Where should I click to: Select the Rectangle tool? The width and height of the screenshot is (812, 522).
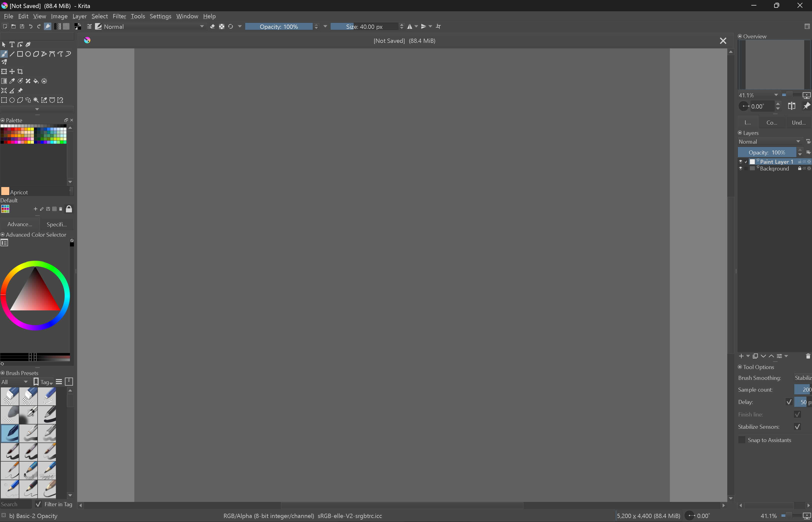pos(20,54)
